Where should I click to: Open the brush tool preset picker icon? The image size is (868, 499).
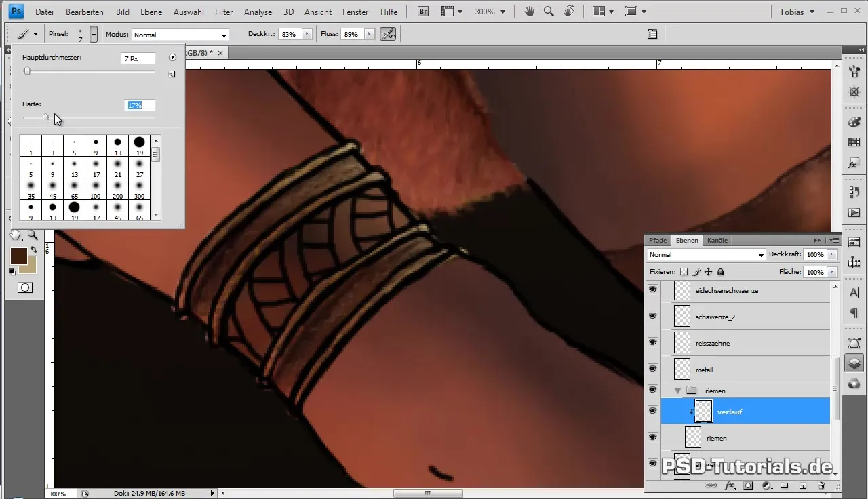(x=27, y=34)
